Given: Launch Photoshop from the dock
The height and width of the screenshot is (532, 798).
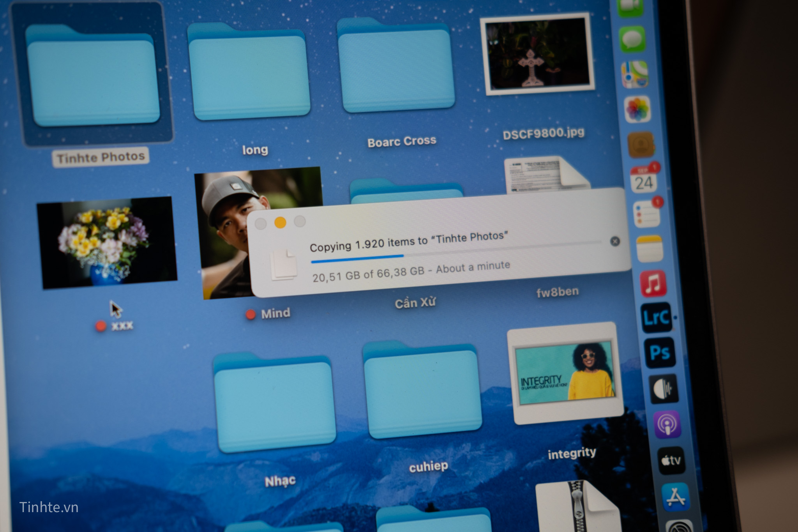Looking at the screenshot, I should (660, 353).
